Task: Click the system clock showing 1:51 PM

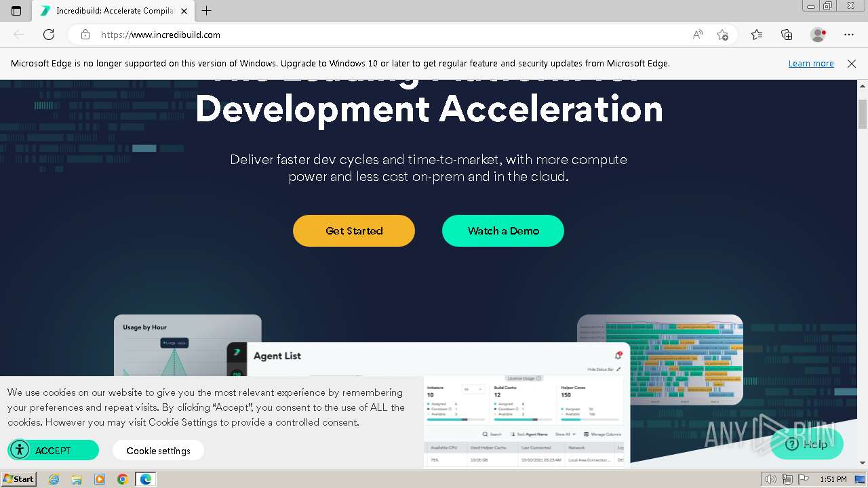Action: [x=833, y=479]
